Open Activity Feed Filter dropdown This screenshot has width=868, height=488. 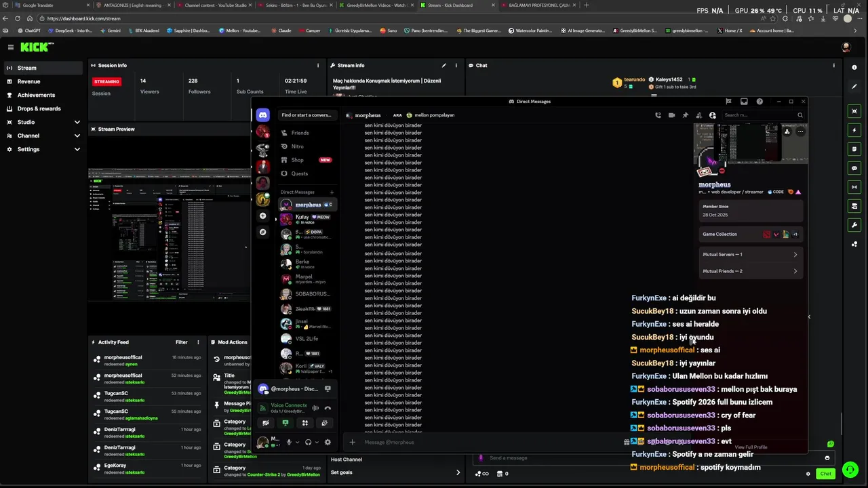[x=182, y=342]
